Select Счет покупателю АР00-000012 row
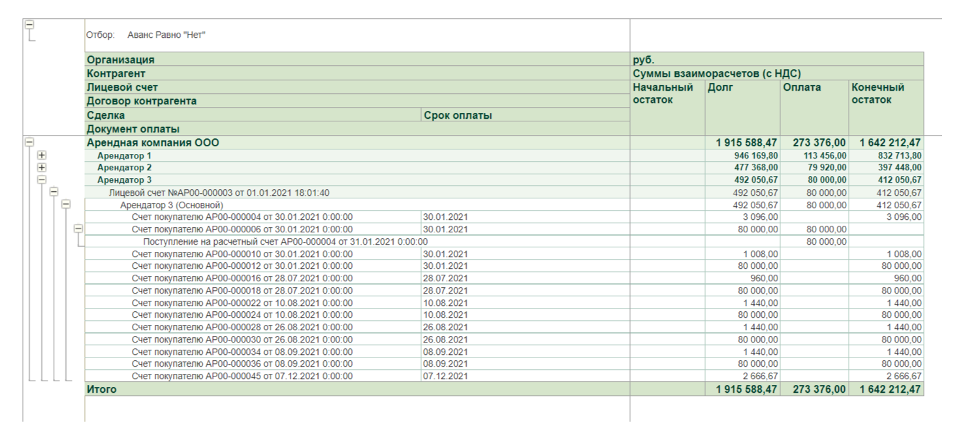Image resolution: width=980 pixels, height=443 pixels. 242,266
